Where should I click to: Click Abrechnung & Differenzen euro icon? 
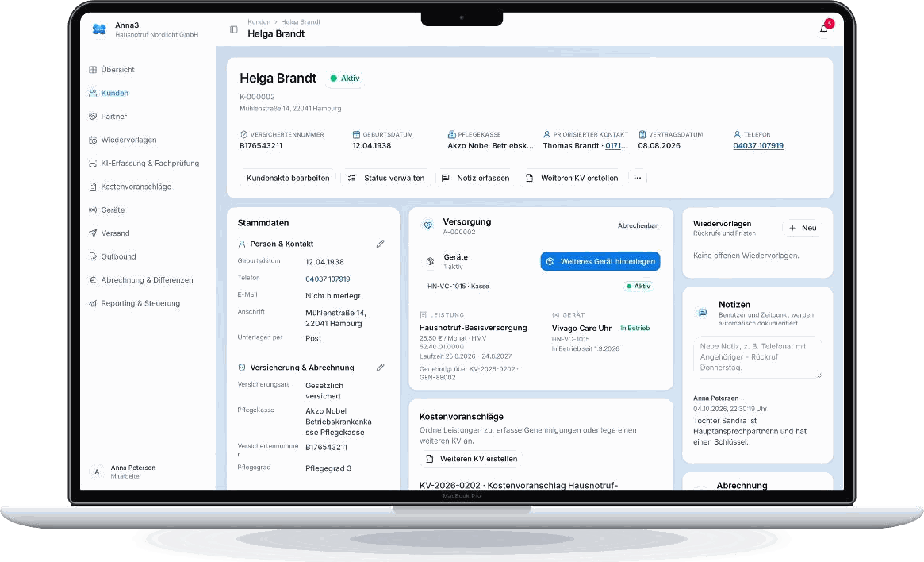(93, 280)
